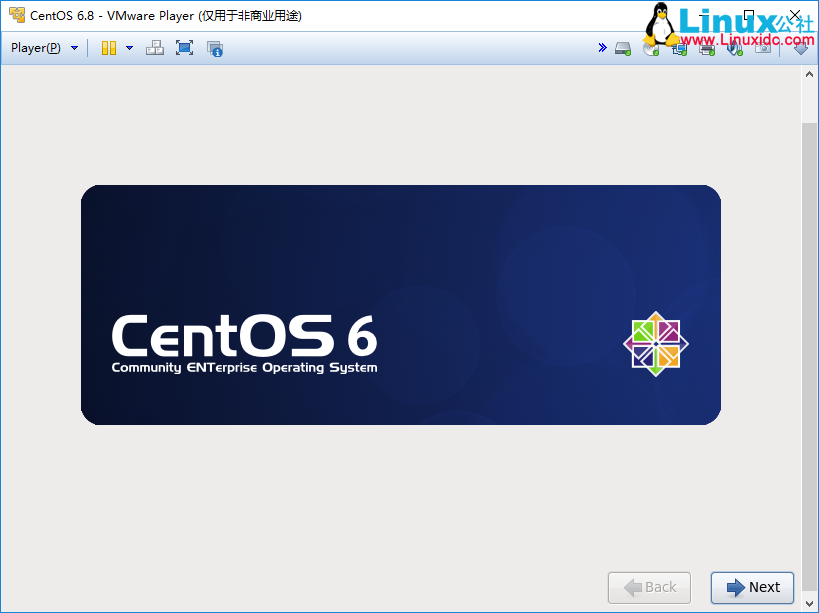The width and height of the screenshot is (819, 613).
Task: Open the CD/DVD drive device icon
Action: click(x=651, y=49)
